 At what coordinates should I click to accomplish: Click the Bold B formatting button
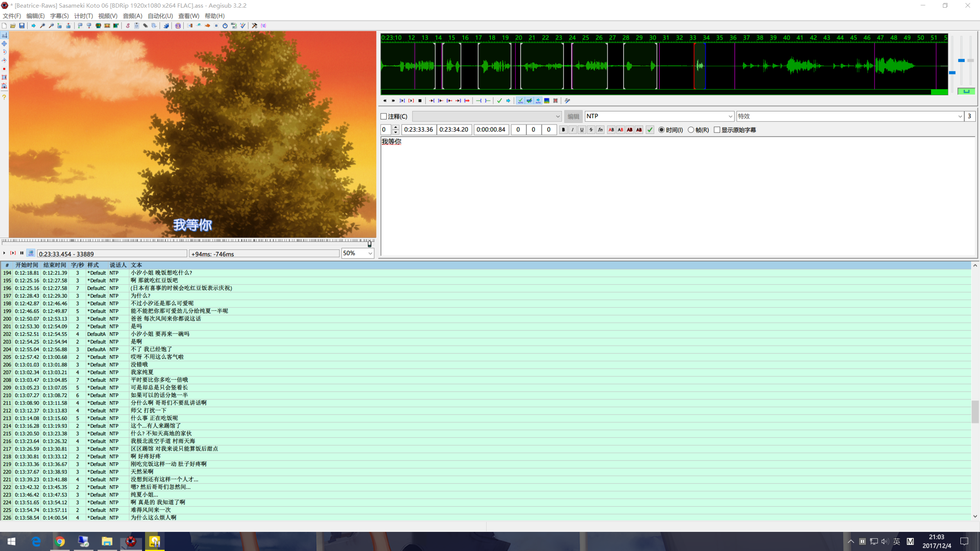point(563,130)
